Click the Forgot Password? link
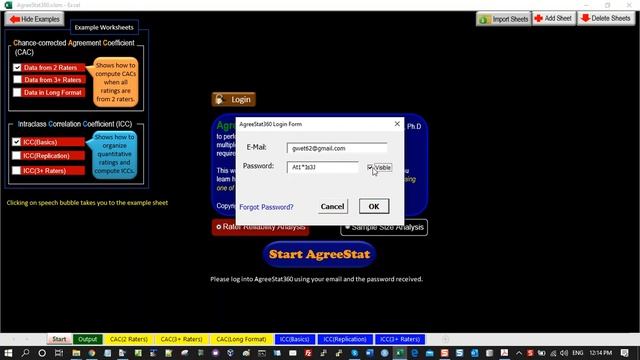The height and width of the screenshot is (360, 640). pos(266,207)
